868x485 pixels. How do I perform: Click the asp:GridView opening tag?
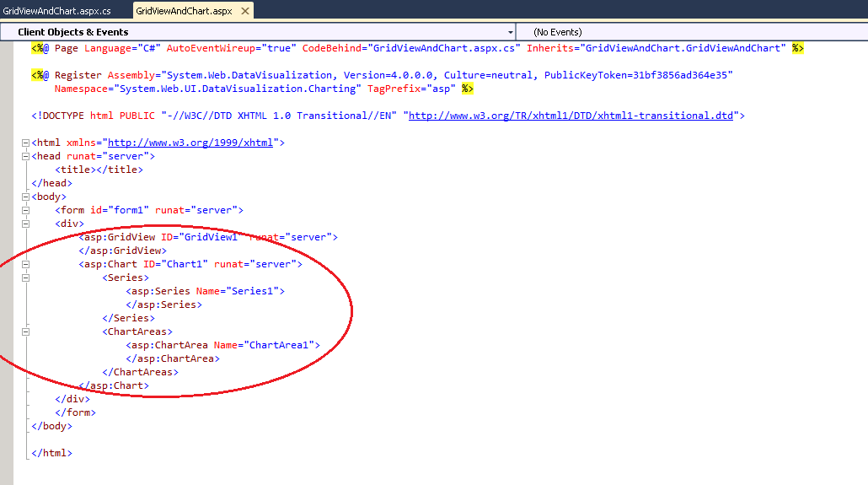pyautogui.click(x=208, y=237)
